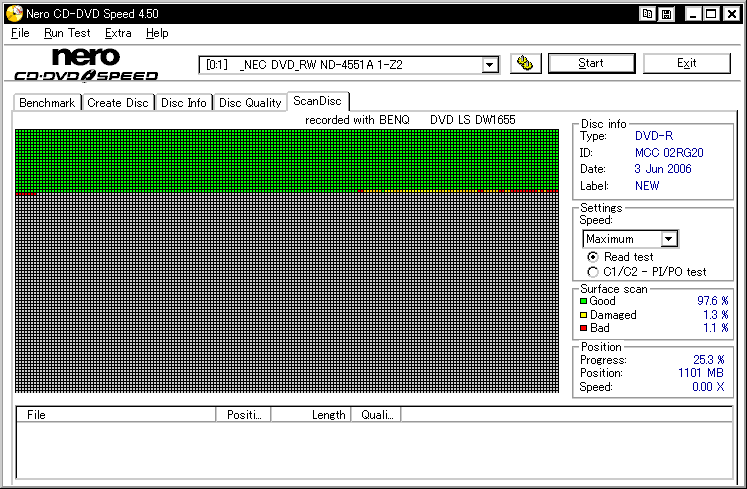
Task: Click the green Good legend square
Action: coord(583,301)
